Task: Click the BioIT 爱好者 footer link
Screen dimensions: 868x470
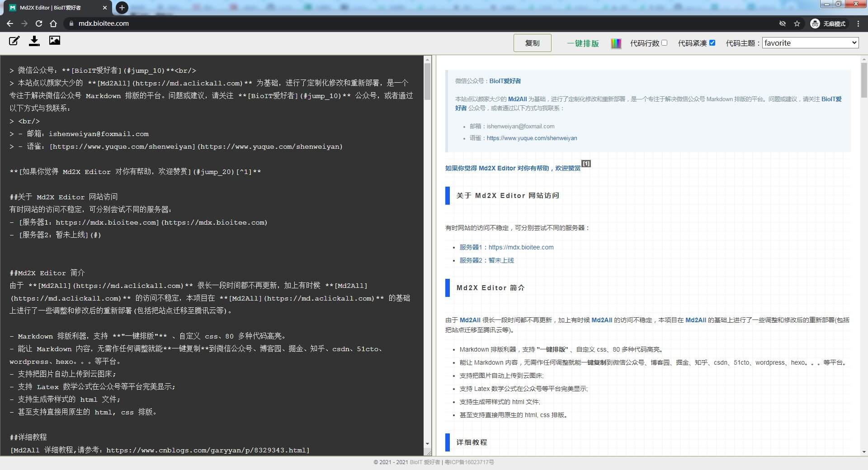Action: click(x=425, y=462)
